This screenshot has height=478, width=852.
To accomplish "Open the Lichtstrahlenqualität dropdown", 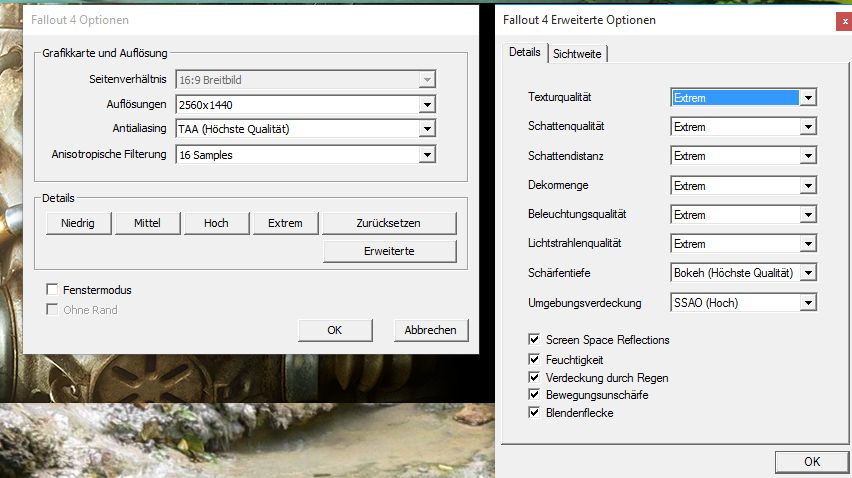I will tap(743, 244).
